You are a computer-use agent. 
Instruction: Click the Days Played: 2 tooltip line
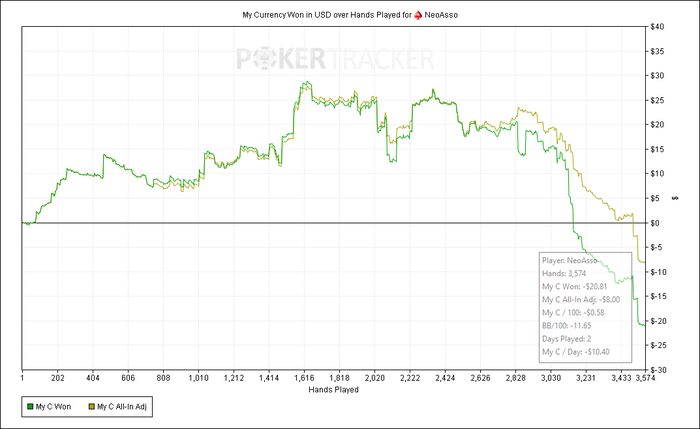[x=567, y=339]
